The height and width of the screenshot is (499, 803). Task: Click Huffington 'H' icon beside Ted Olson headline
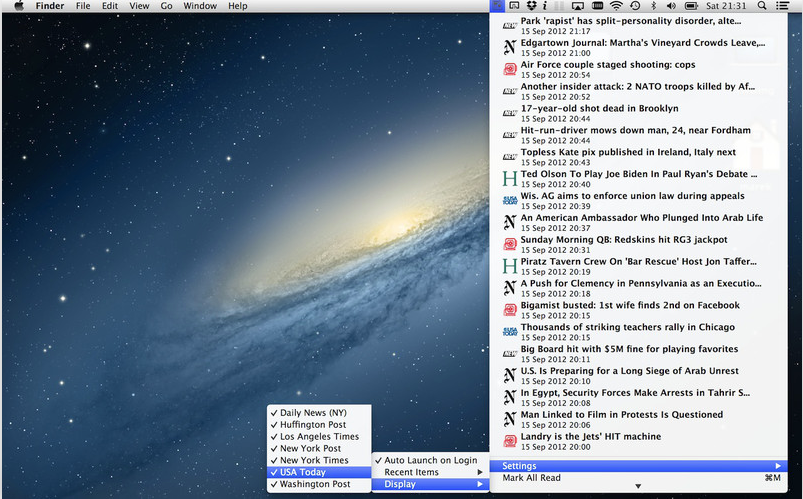510,178
